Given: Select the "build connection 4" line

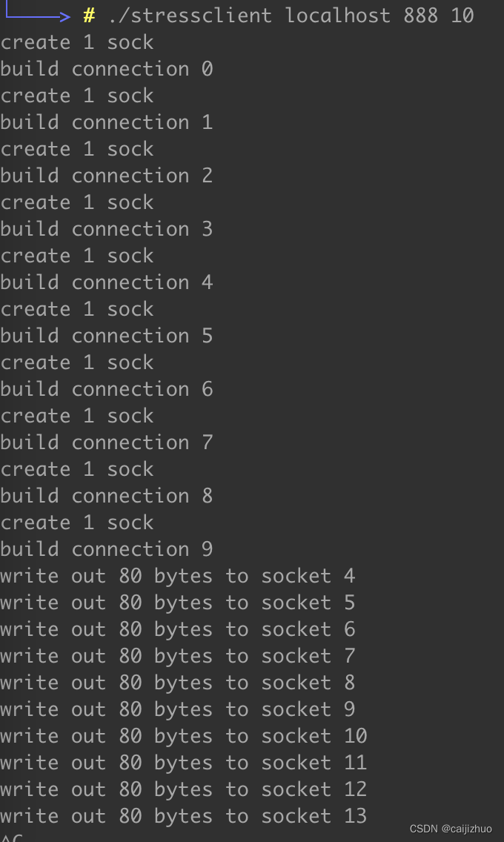Looking at the screenshot, I should coord(106,282).
